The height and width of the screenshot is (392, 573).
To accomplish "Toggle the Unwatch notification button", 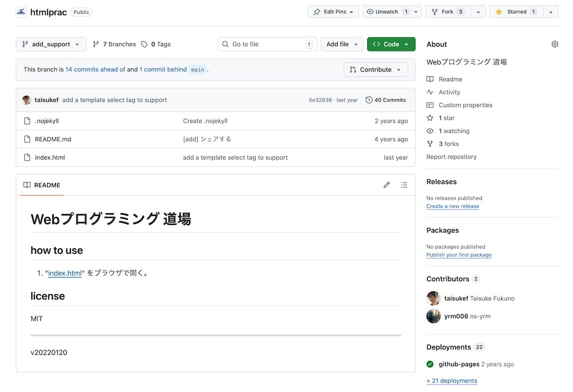I will tap(387, 12).
